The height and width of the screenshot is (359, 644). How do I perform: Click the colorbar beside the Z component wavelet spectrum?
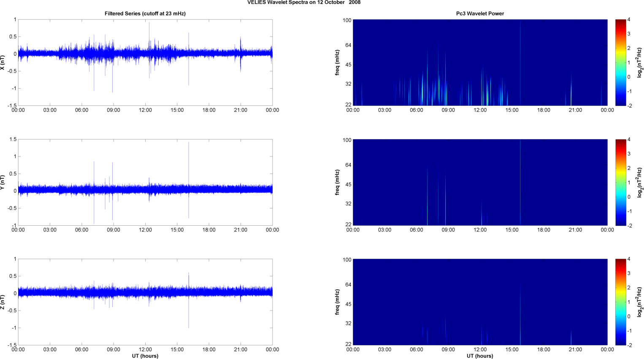(620, 302)
